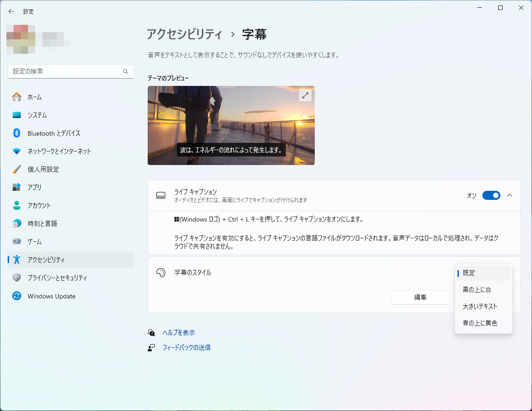Image resolution: width=532 pixels, height=411 pixels.
Task: Go to Windows Update settings
Action: coord(52,296)
